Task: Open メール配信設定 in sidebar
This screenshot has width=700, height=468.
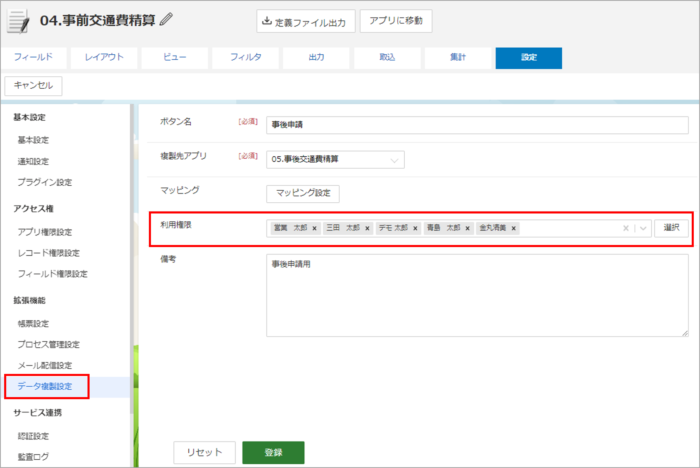Action: (45, 366)
